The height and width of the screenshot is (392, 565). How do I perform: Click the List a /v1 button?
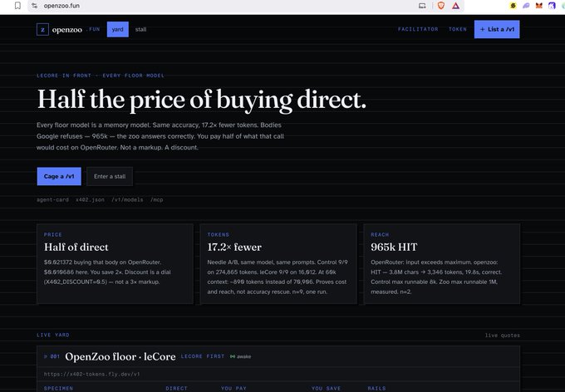point(497,29)
